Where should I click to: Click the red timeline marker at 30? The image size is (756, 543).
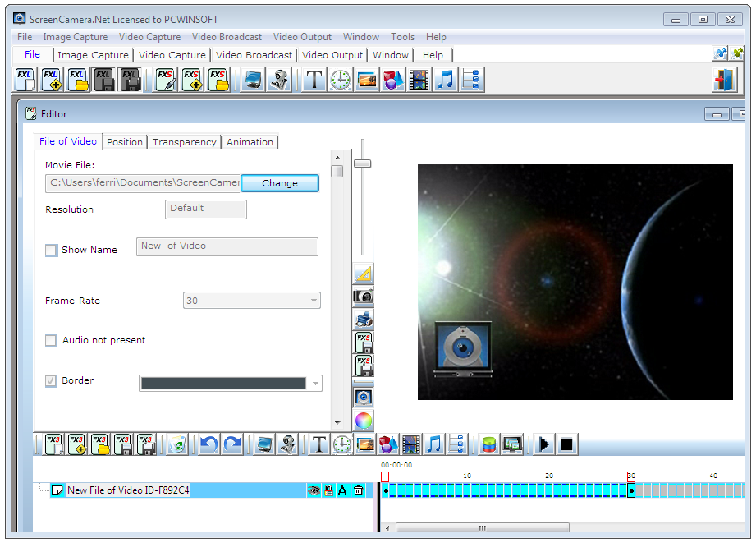[631, 477]
